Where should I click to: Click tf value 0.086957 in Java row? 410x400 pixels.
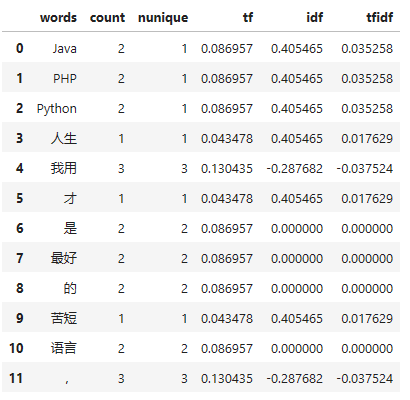[227, 49]
